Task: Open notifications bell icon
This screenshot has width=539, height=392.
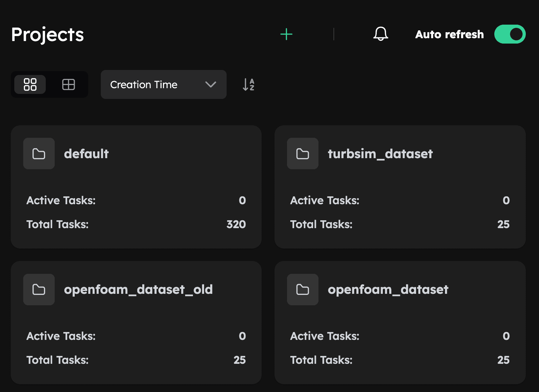Action: 381,34
